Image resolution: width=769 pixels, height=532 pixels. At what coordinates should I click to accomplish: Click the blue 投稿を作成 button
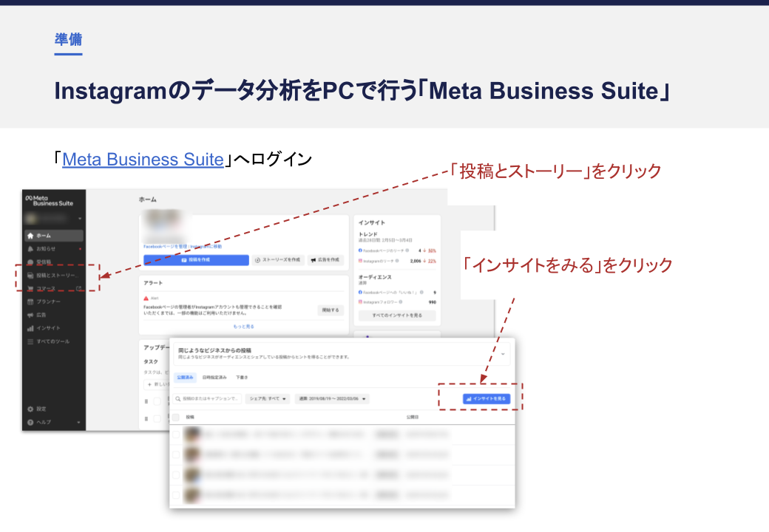point(196,260)
